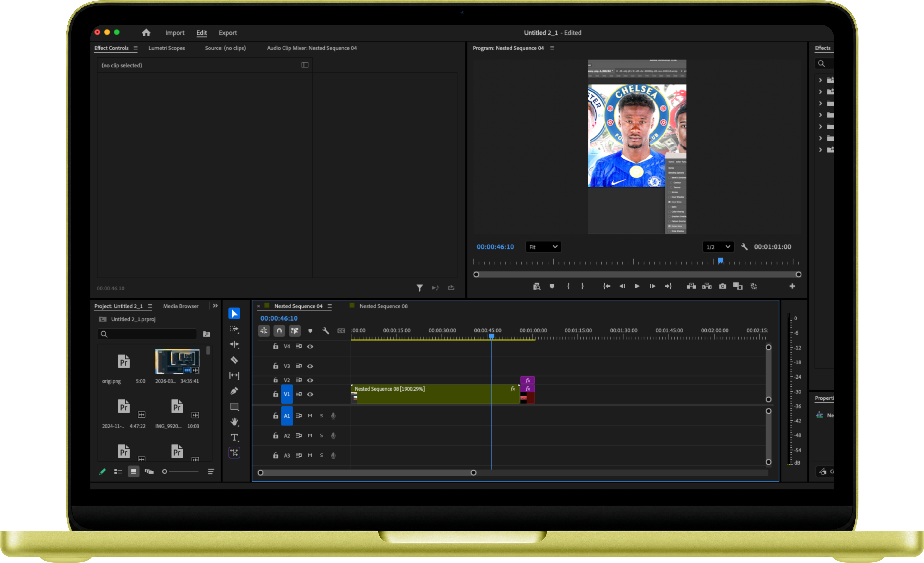Open the Fit zoom level dropdown
Screen dimensions: 924x563
click(543, 247)
